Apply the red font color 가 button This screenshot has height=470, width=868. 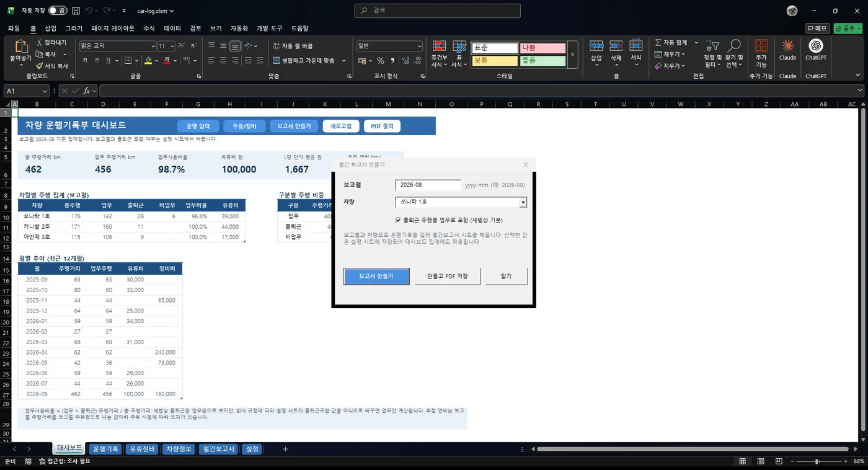click(x=167, y=61)
